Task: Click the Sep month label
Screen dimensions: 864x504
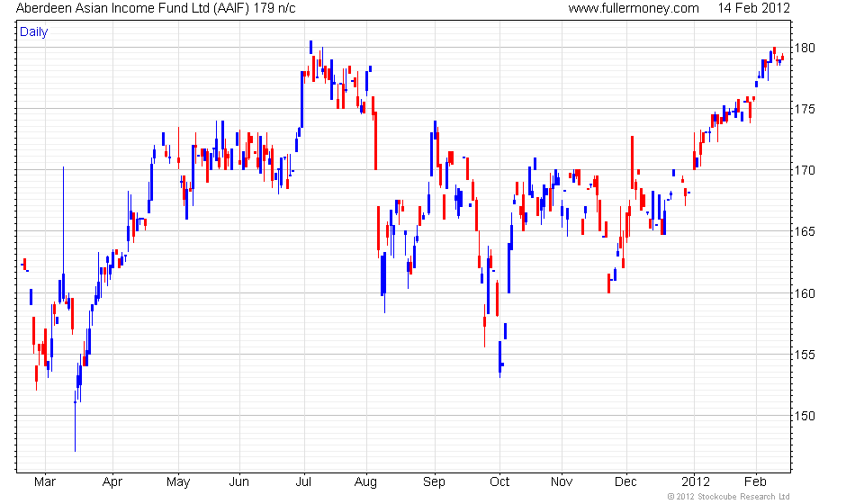Action: tap(434, 482)
